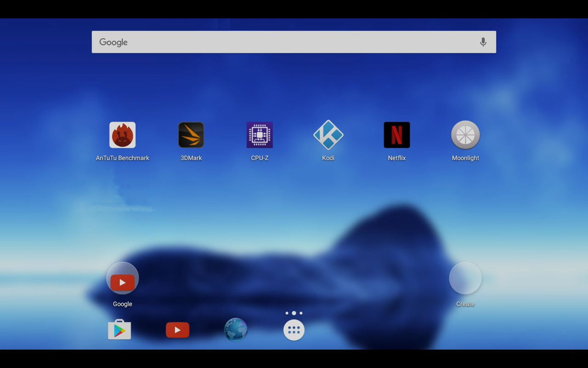Tap the Create folder circle
Screen dimensions: 588x368
(x=465, y=278)
